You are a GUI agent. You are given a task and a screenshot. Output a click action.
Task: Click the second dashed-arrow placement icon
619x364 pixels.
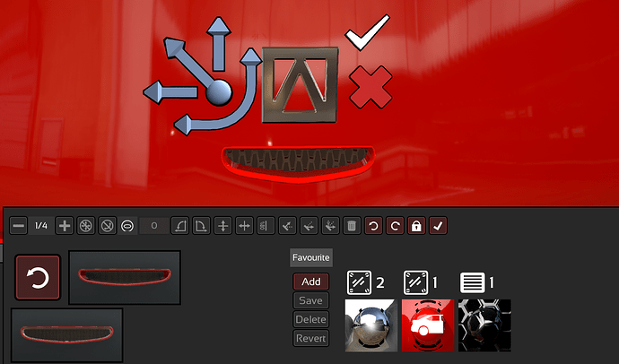[x=309, y=226]
